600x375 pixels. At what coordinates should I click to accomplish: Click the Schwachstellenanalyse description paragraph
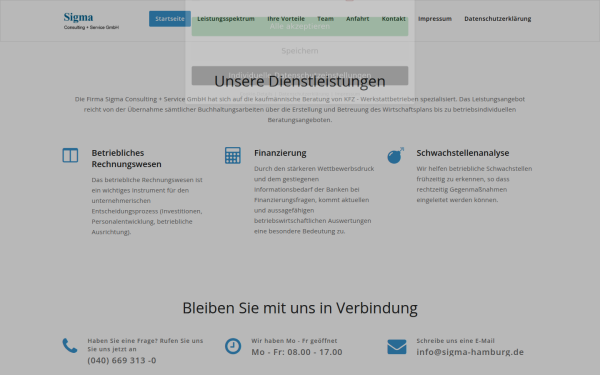(474, 184)
